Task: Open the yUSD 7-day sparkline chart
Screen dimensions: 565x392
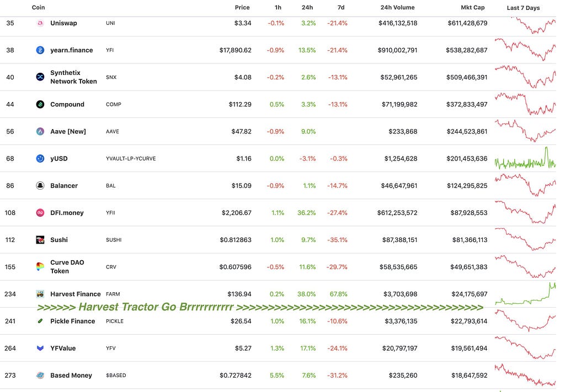Action: pyautogui.click(x=525, y=158)
